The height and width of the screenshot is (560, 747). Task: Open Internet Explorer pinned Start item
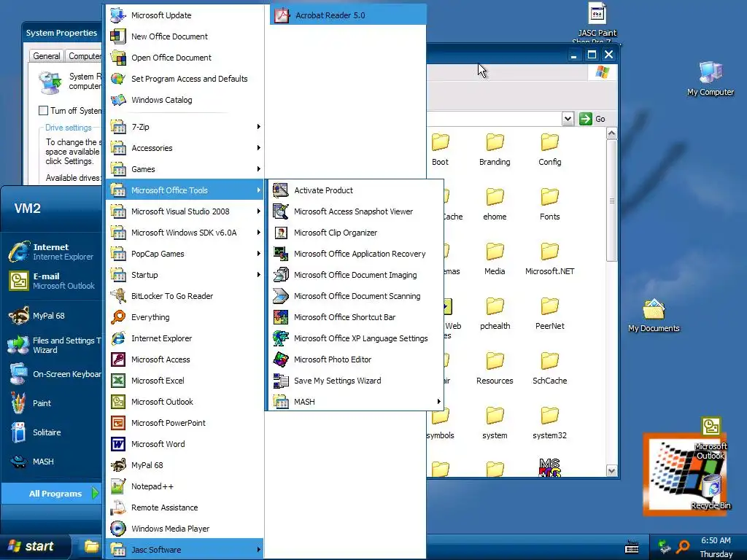52,252
